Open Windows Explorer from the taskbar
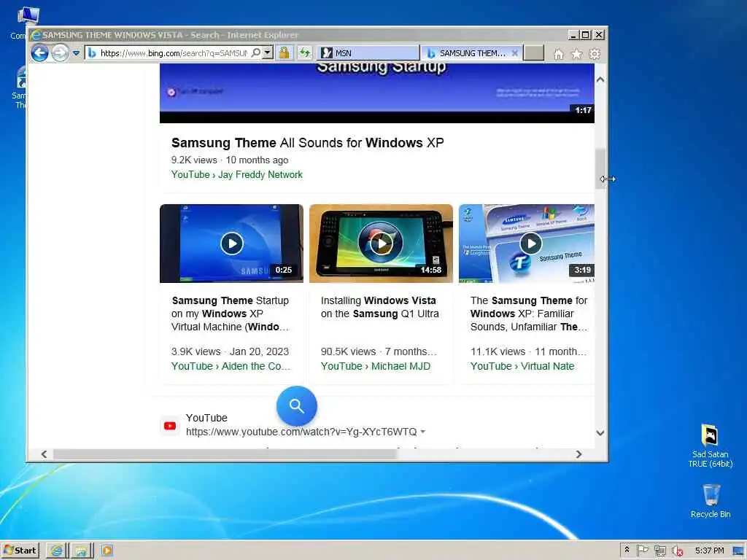Screen dimensions: 747x560 click(82, 551)
